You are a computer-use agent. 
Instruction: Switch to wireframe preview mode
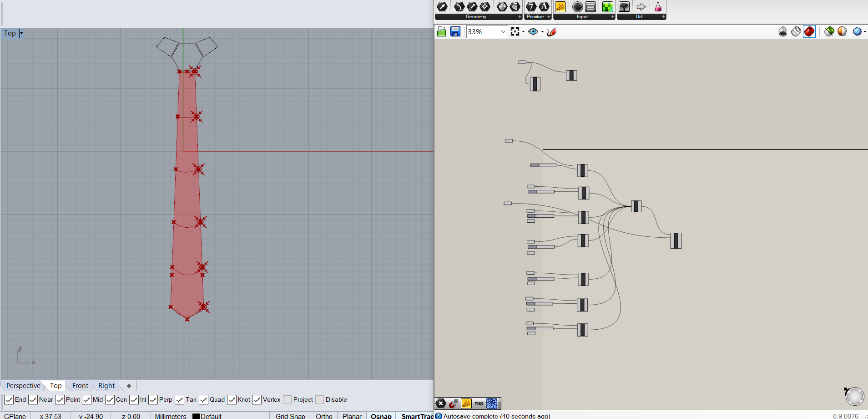[796, 31]
